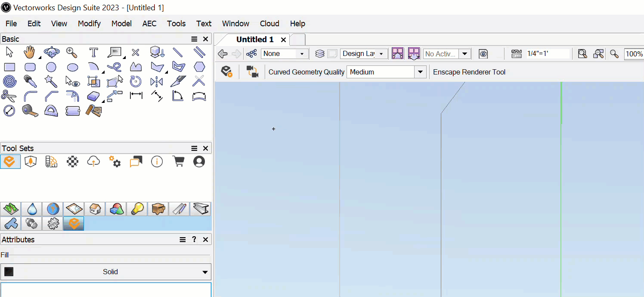The height and width of the screenshot is (297, 644).
Task: Select the Double Line tool
Action: click(x=199, y=53)
